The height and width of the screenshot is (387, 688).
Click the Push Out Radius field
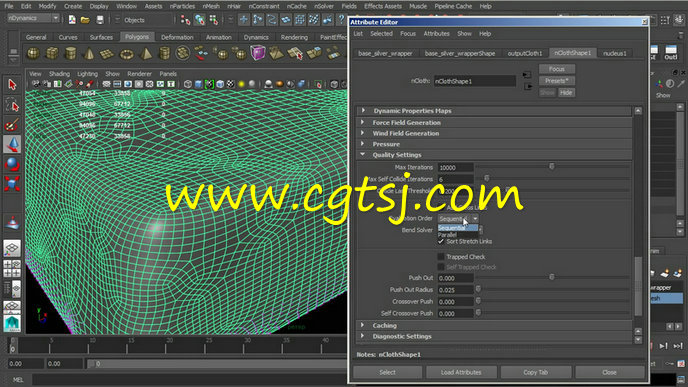455,290
